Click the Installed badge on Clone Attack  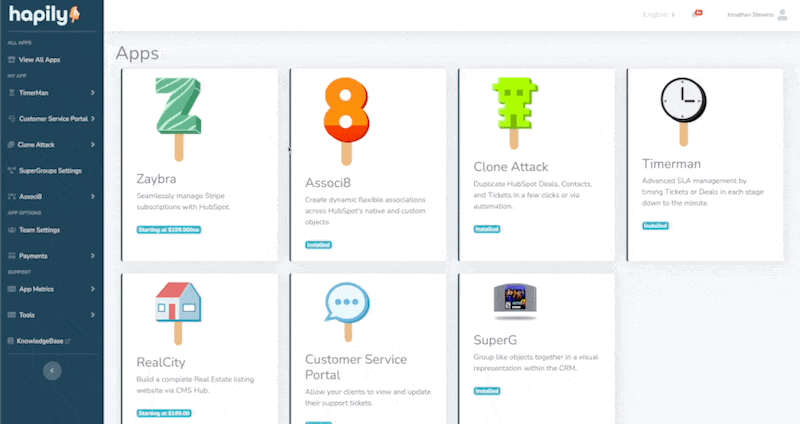click(487, 229)
